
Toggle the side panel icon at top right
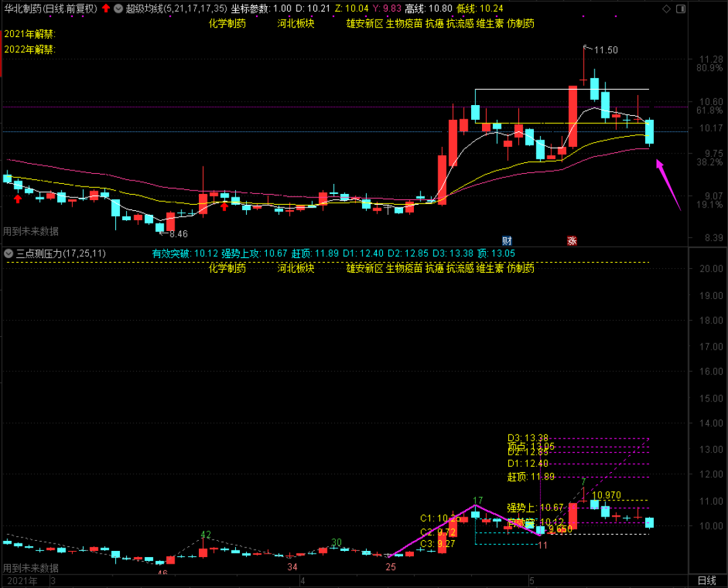pos(681,9)
